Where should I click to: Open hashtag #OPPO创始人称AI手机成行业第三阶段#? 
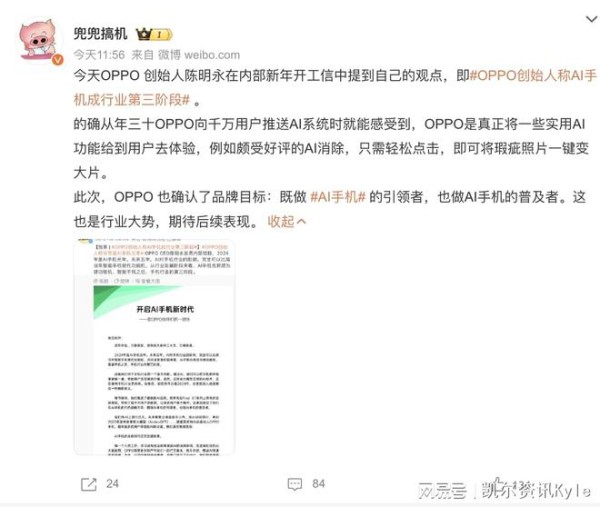point(335,88)
